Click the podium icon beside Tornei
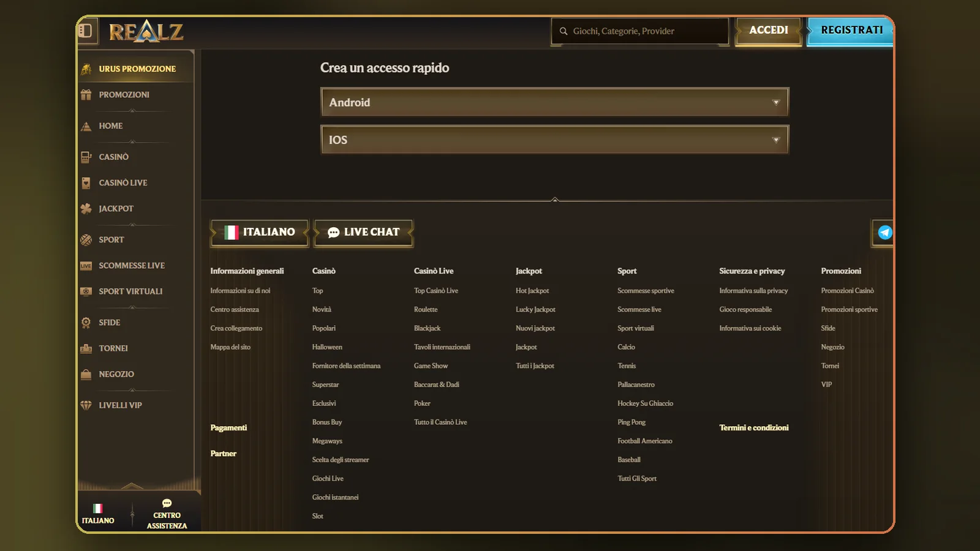Screen dimensions: 980x551 click(x=86, y=348)
